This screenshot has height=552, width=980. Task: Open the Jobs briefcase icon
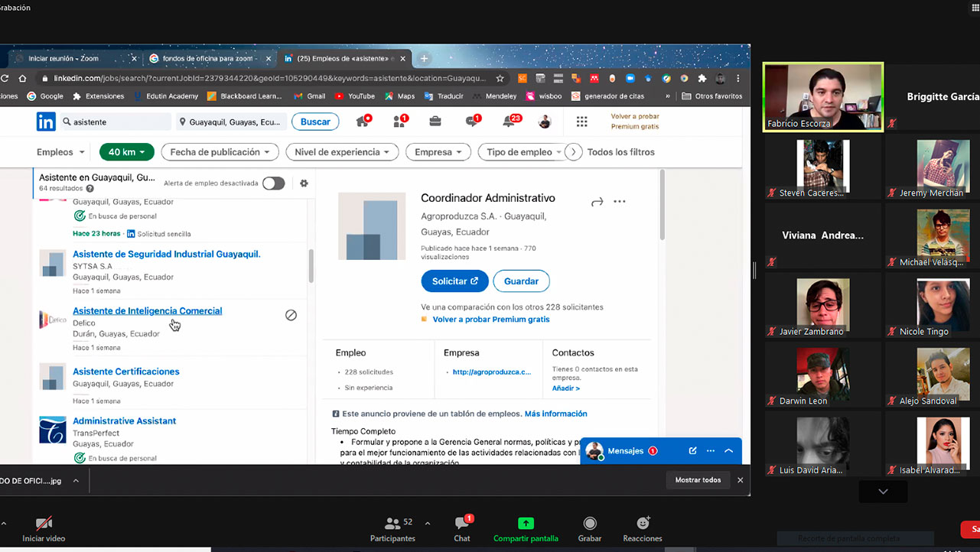coord(435,122)
